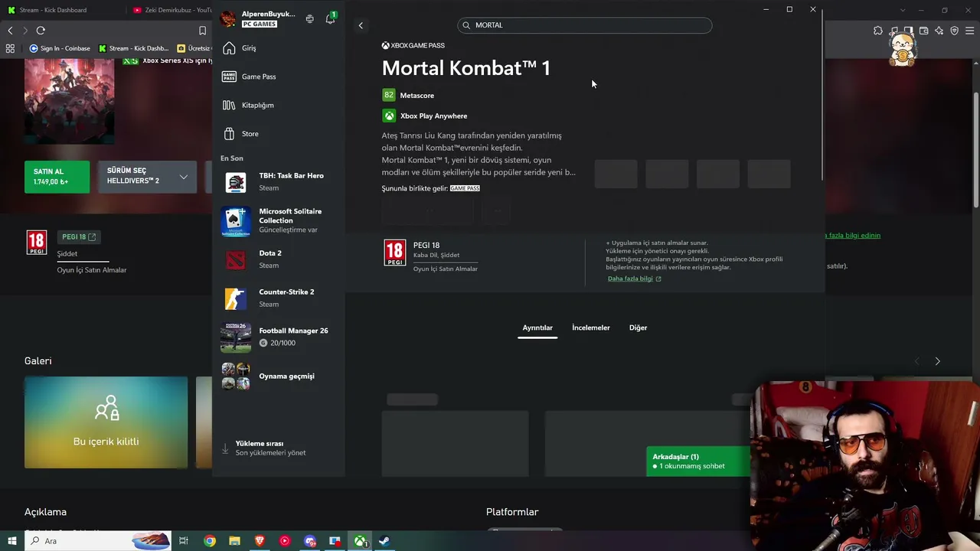980x551 pixels.
Task: Switch to the Diğer tab
Action: pyautogui.click(x=639, y=328)
